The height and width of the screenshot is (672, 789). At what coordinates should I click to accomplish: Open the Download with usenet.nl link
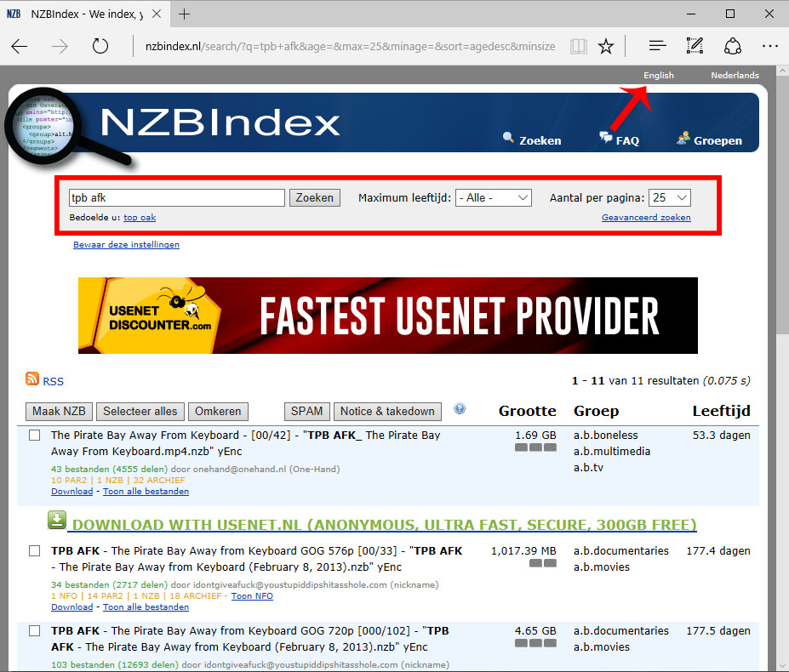(x=385, y=525)
